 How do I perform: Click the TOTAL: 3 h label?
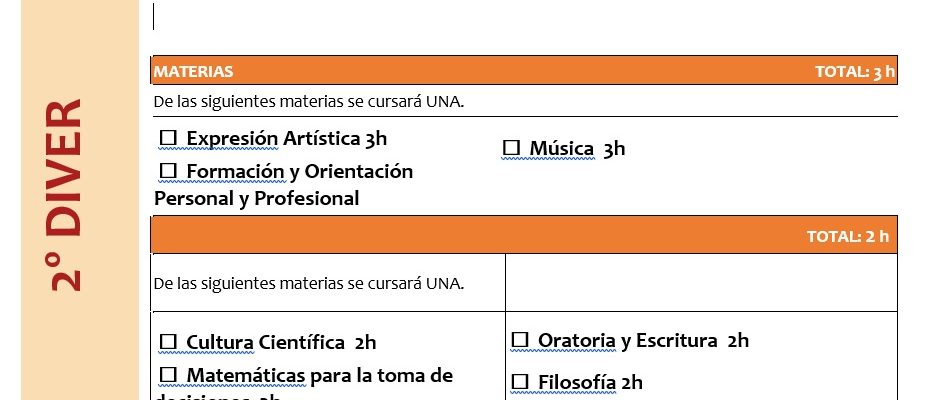[x=855, y=72]
